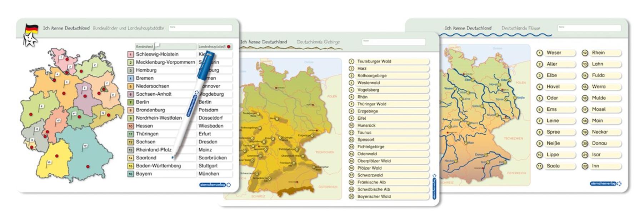The image size is (644, 214).
Task: Click the name field on the Bundesländer card
Action: coord(200,28)
